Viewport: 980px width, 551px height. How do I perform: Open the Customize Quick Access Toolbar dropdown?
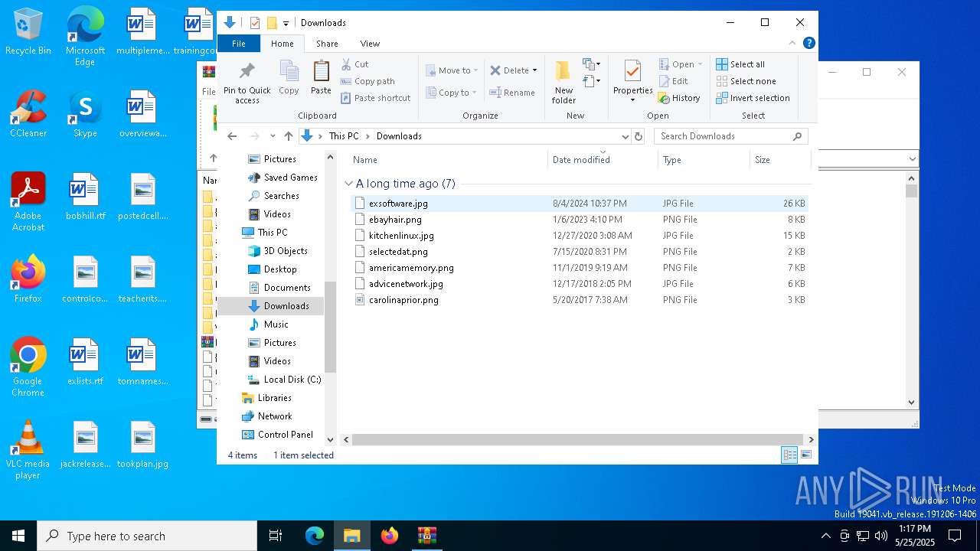click(286, 23)
